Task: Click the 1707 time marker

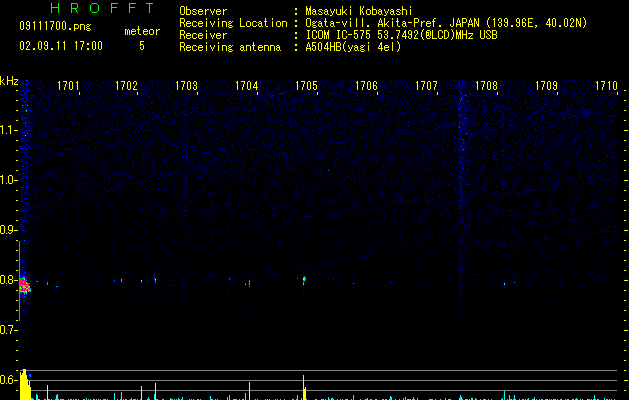Action: (426, 86)
